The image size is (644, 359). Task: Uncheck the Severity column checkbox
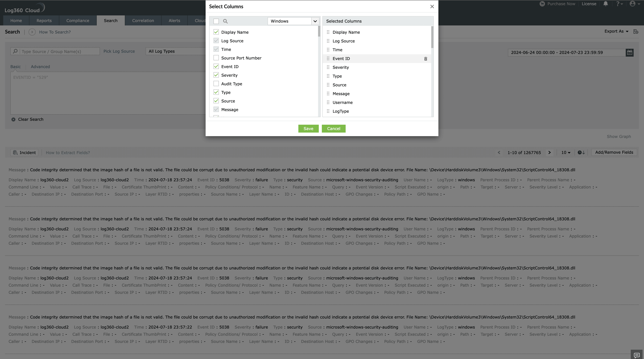tap(216, 75)
